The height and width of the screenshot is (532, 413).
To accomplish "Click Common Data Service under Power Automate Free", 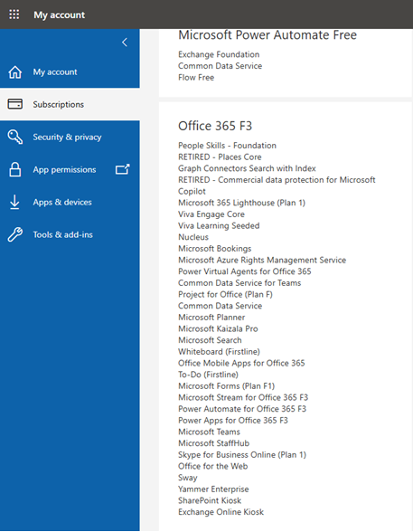I will [x=221, y=66].
